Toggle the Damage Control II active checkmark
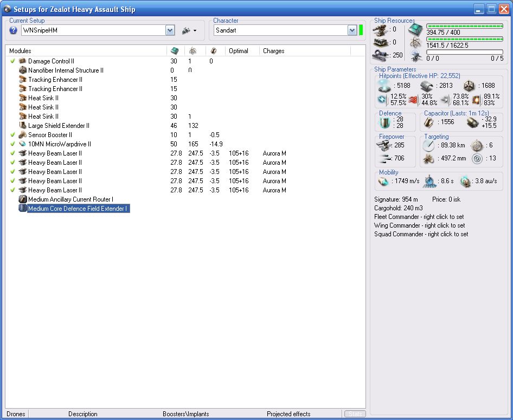The height and width of the screenshot is (420, 513). (13, 61)
